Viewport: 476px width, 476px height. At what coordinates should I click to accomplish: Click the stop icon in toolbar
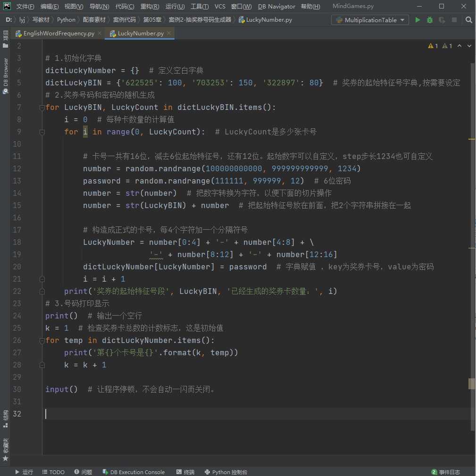pos(454,20)
